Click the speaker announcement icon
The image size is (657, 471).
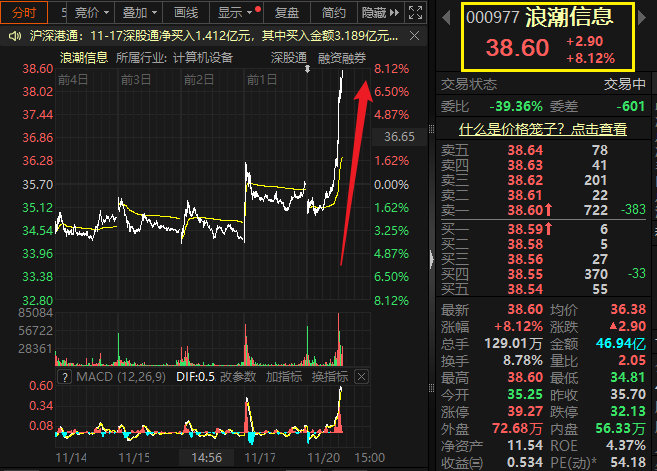[15, 36]
